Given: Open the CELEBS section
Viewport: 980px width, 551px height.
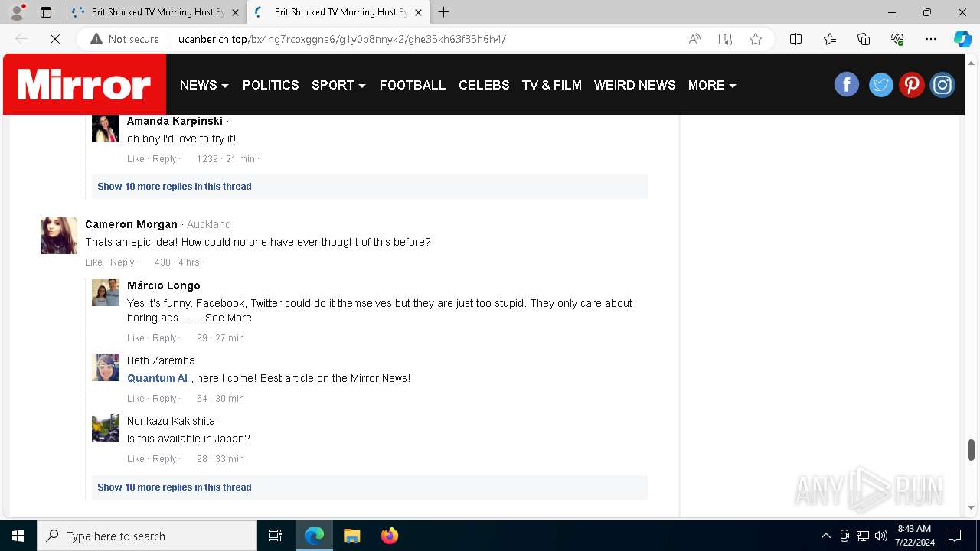Looking at the screenshot, I should [x=484, y=85].
